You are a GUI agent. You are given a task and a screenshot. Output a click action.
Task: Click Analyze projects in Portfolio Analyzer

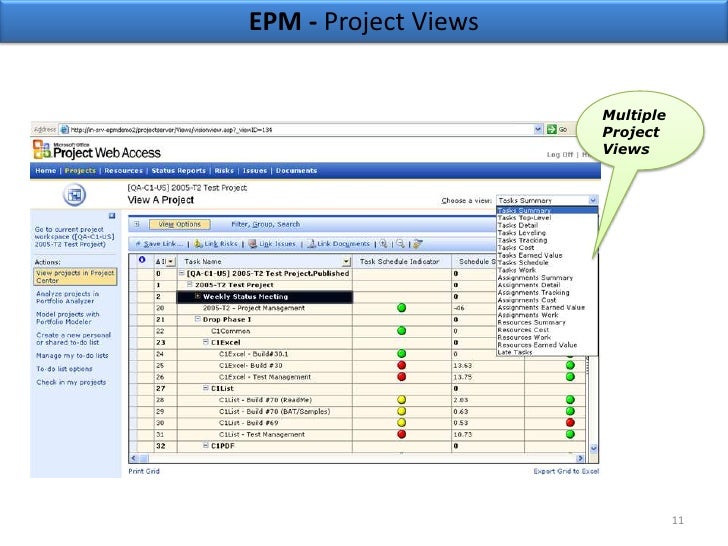pos(68,297)
